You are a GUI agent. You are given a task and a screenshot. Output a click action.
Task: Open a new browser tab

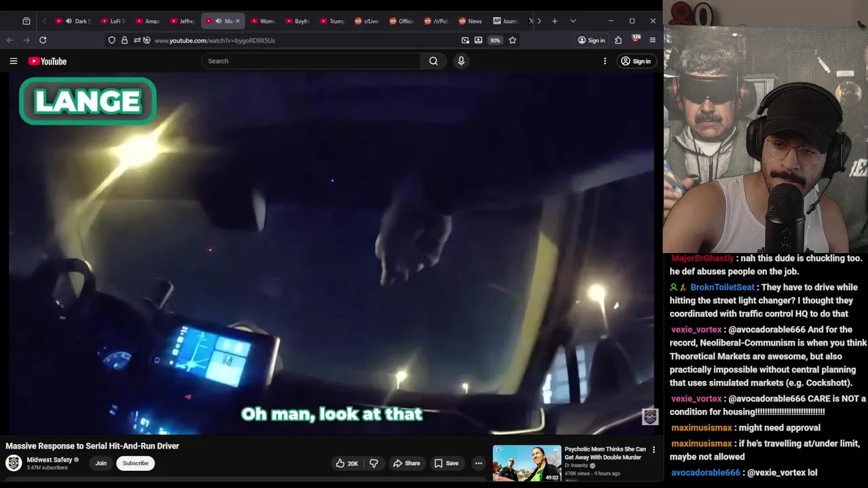tap(555, 21)
